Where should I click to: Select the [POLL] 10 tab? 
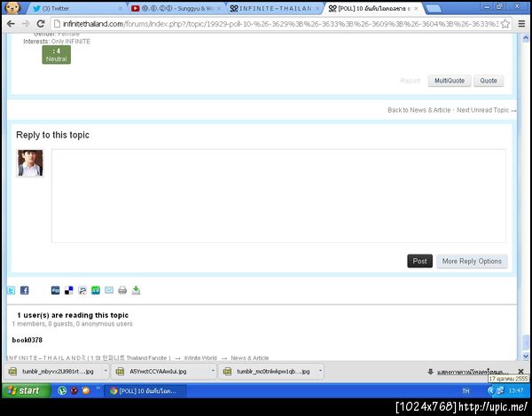373,8
